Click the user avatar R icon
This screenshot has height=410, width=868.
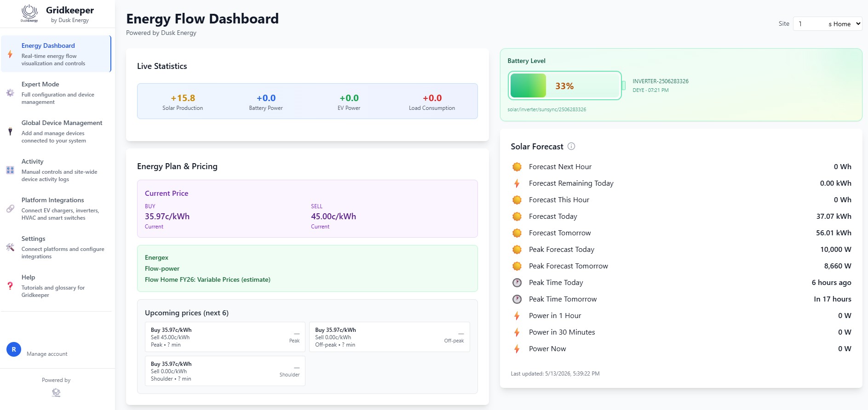click(x=14, y=349)
